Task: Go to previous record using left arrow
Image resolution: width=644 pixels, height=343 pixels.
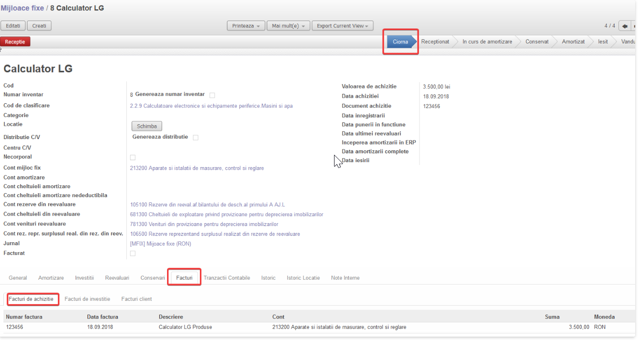Action: tap(625, 26)
